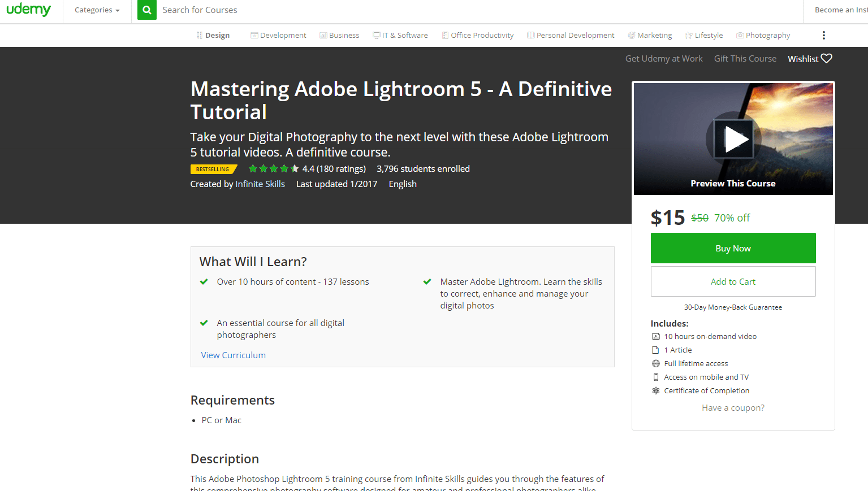Open the Marketing category
Screen dimensions: 868x491
coord(650,35)
